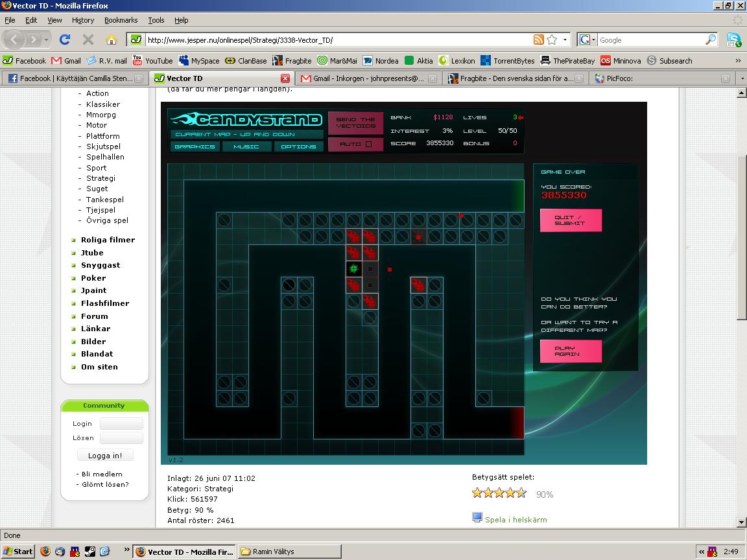Switch to the PicFoco tab
747x560 pixels.
point(662,78)
